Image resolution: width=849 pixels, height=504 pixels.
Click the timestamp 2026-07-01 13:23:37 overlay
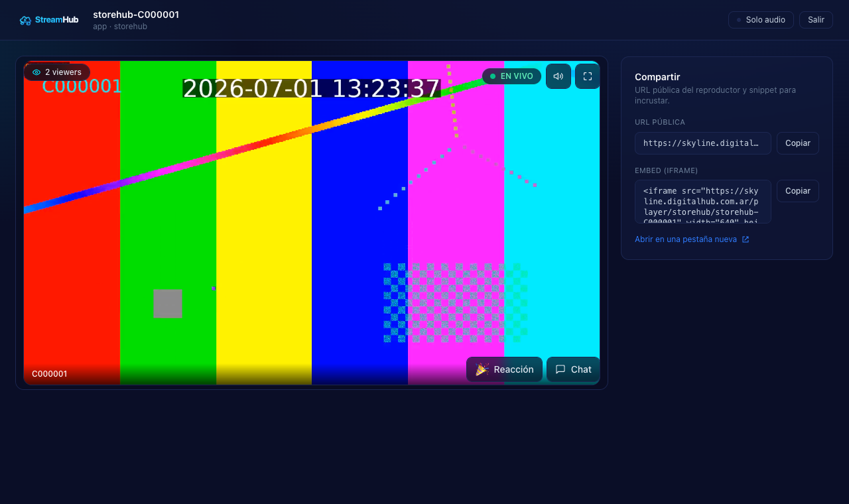pos(312,89)
